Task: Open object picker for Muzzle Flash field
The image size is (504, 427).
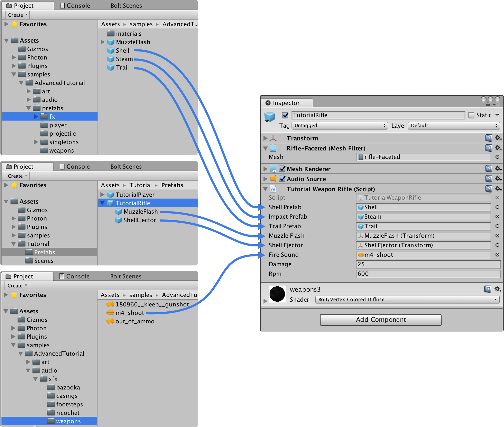Action: 497,236
